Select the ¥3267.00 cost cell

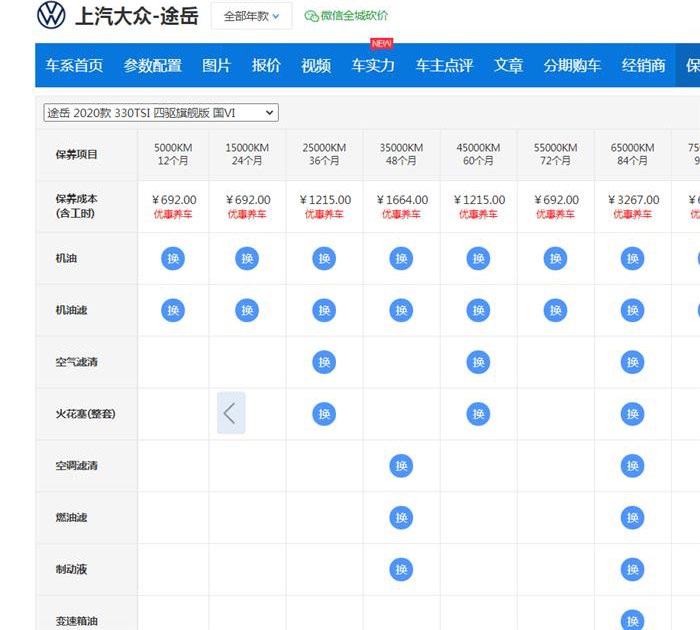[633, 207]
